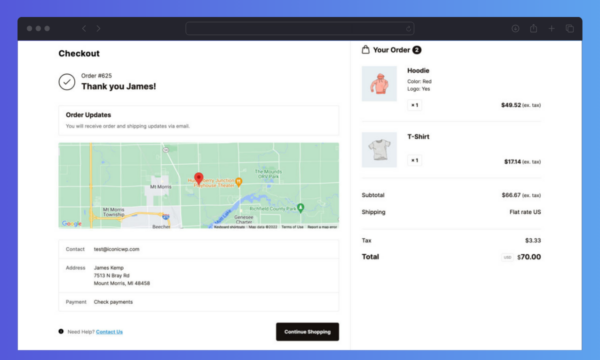
Task: Click the order confirmed checkmark circle
Action: (x=67, y=82)
